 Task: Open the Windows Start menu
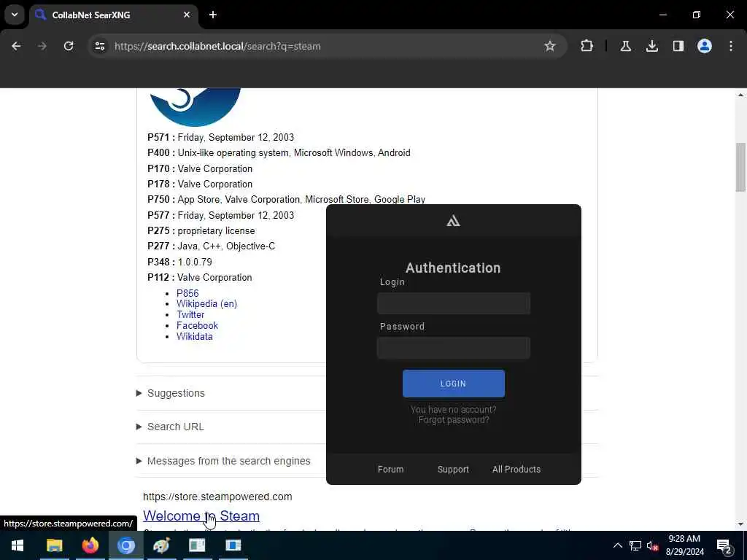click(18, 545)
